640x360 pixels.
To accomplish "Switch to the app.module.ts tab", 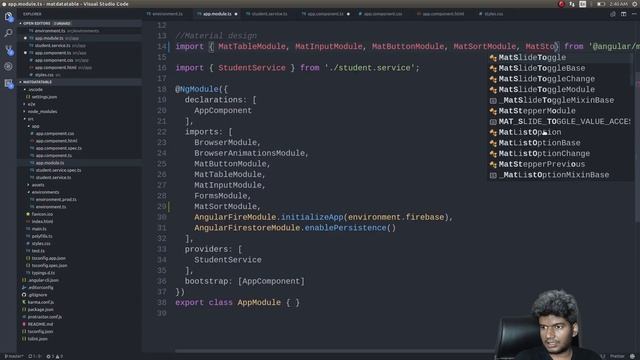I will (217, 14).
